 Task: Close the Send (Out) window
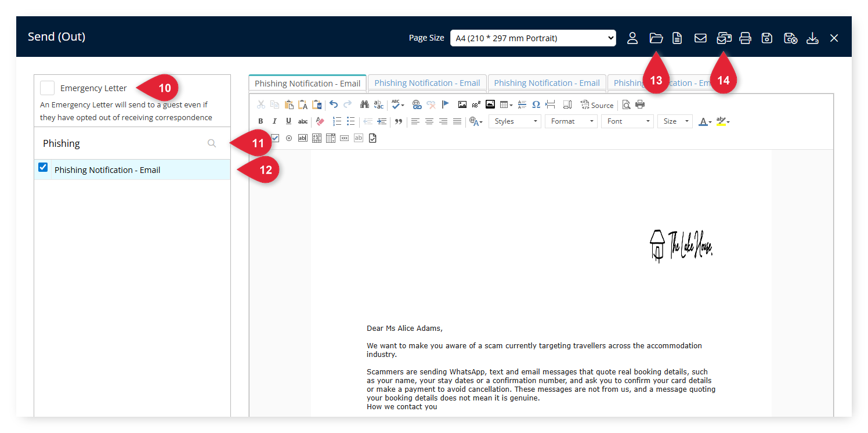tap(834, 38)
